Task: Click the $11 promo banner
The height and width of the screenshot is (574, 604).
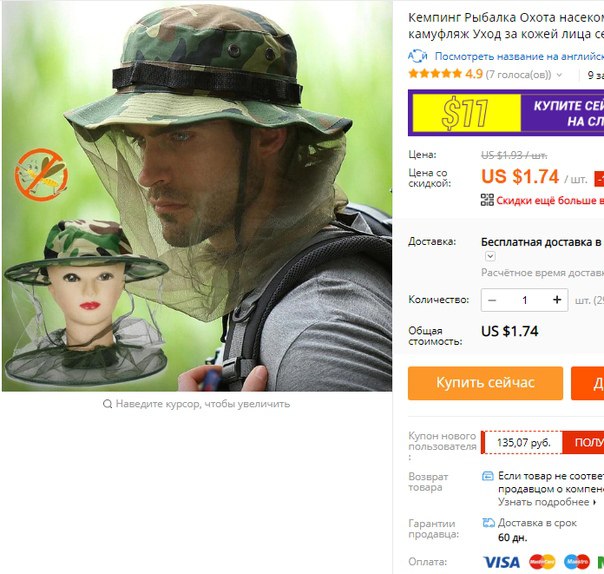Action: pyautogui.click(x=506, y=113)
